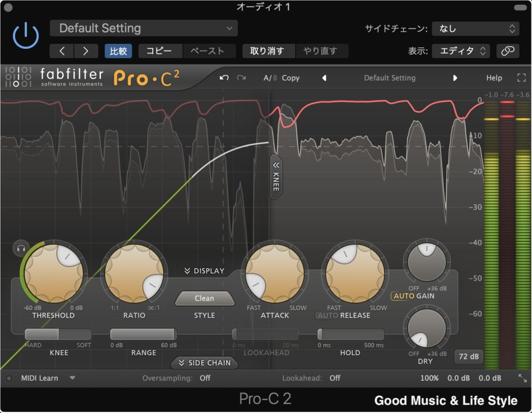Click the THRESHOLD knob

point(54,274)
